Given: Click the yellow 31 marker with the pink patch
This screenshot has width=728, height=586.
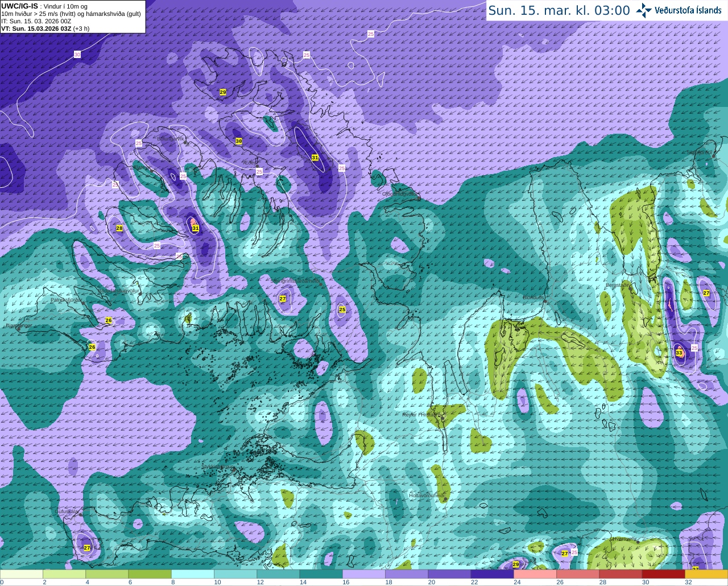Looking at the screenshot, I should pyautogui.click(x=195, y=228).
